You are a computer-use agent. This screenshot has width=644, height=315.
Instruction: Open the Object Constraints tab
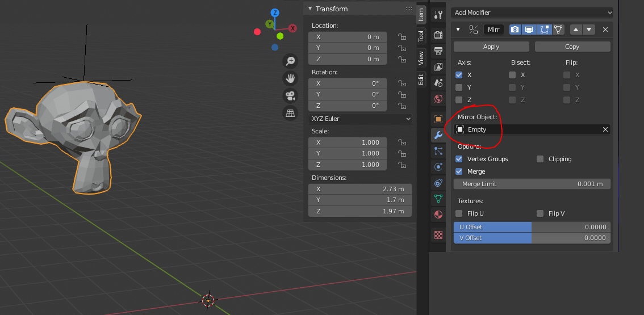(438, 183)
